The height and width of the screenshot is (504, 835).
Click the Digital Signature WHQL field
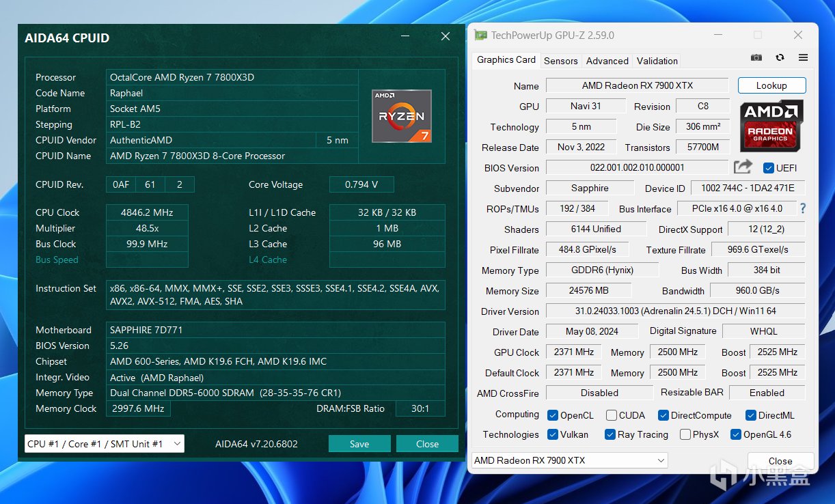pyautogui.click(x=763, y=331)
